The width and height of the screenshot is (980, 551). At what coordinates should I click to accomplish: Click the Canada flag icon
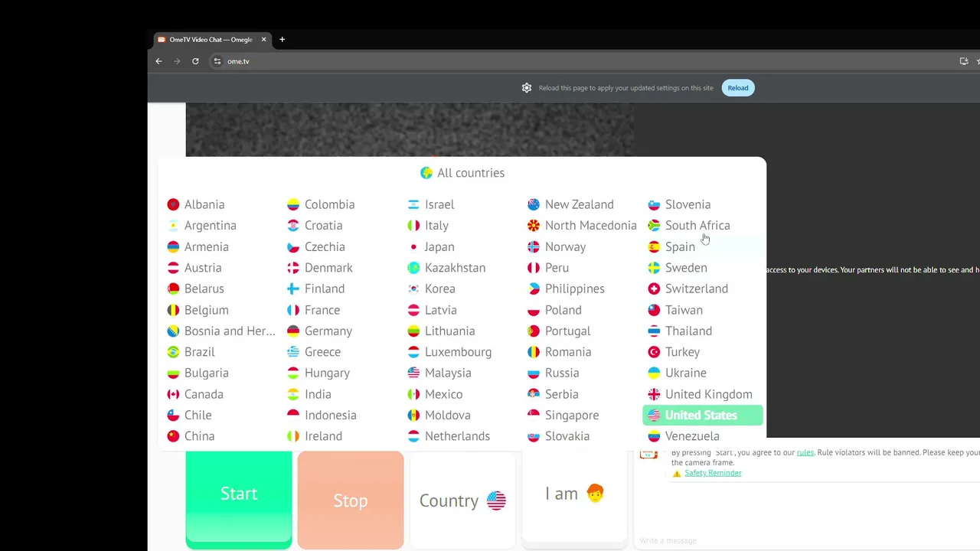click(x=173, y=394)
